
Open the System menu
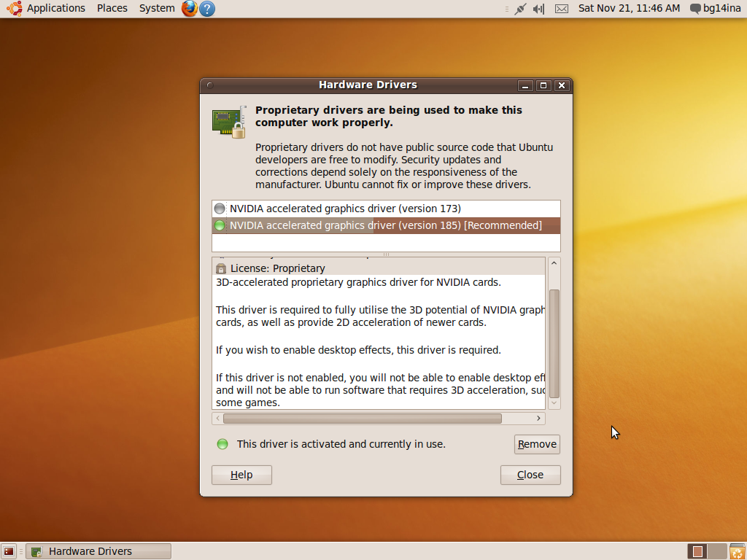coord(157,9)
